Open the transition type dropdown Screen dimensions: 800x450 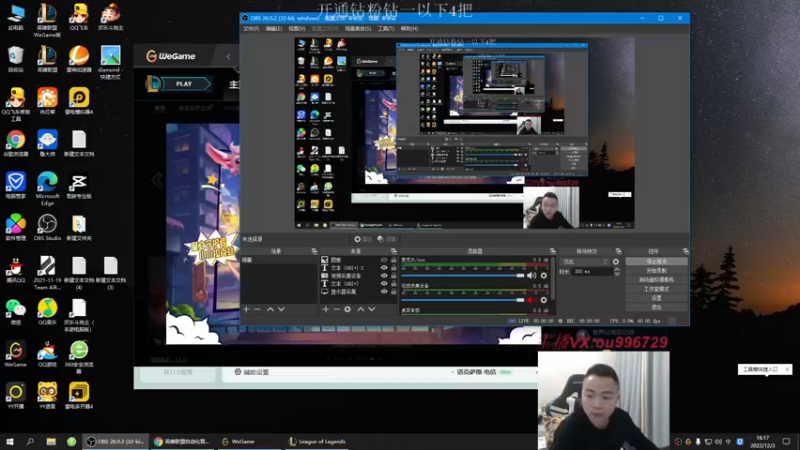tap(585, 262)
